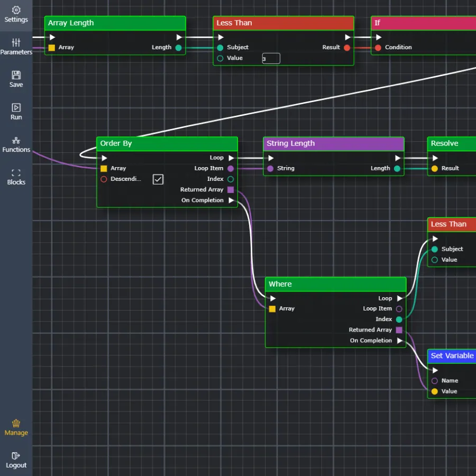476x476 pixels.
Task: Click the Value port on top Less Than
Action: (x=220, y=58)
